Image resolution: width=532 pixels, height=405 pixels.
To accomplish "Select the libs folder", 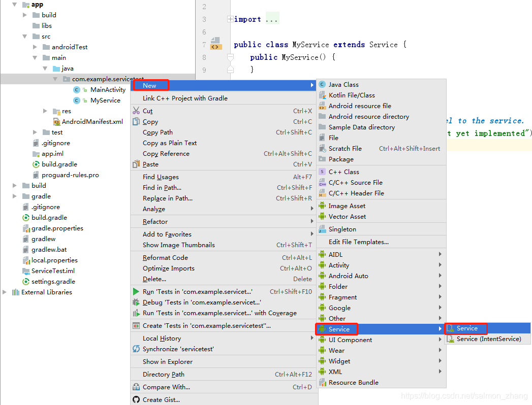I will pyautogui.click(x=46, y=25).
